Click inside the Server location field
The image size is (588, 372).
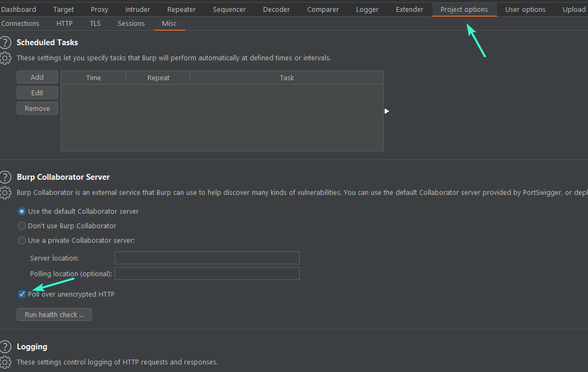coord(207,258)
